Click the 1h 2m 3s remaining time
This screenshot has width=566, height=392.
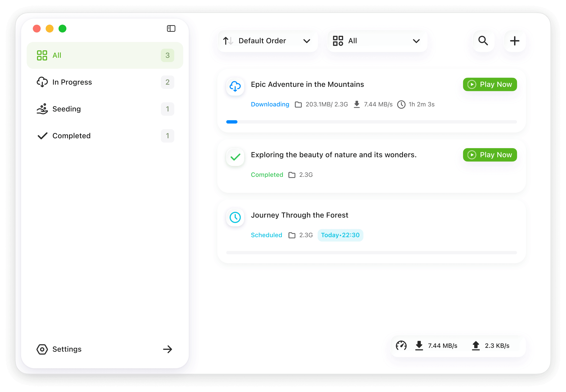(421, 104)
